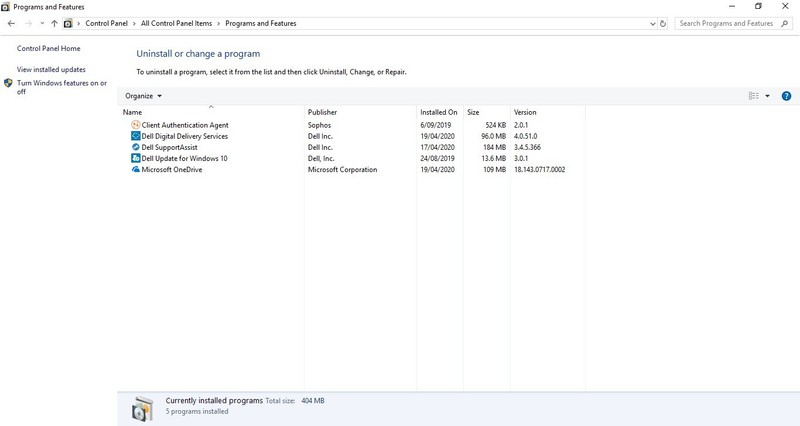Expand the view options dropdown arrow

point(767,96)
